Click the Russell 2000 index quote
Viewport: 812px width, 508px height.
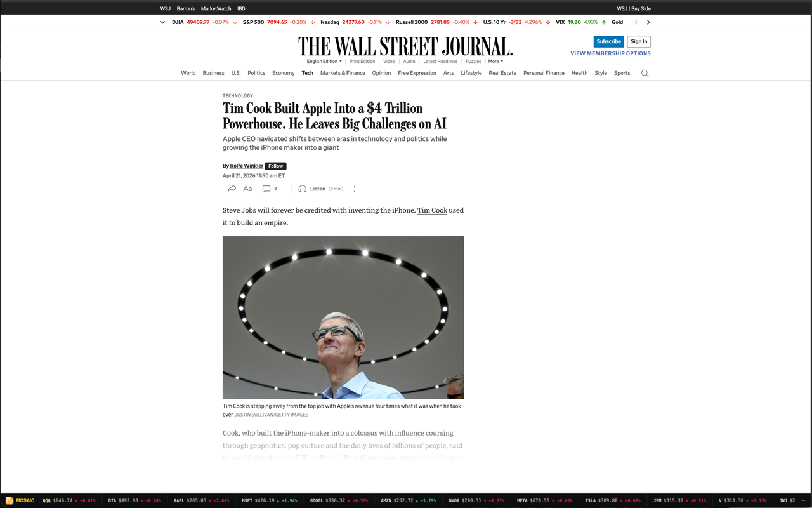coord(436,22)
